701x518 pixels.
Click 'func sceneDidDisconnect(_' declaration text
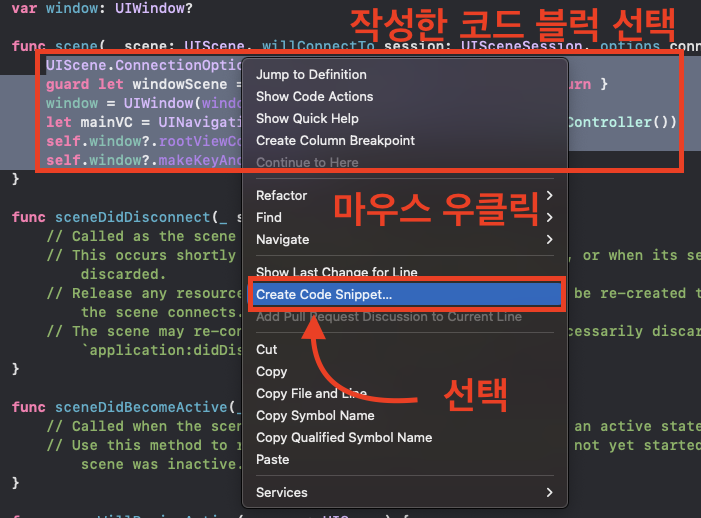(119, 217)
